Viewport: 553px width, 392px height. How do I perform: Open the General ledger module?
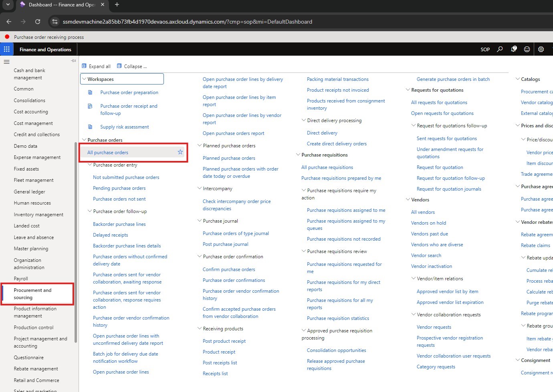(x=29, y=192)
